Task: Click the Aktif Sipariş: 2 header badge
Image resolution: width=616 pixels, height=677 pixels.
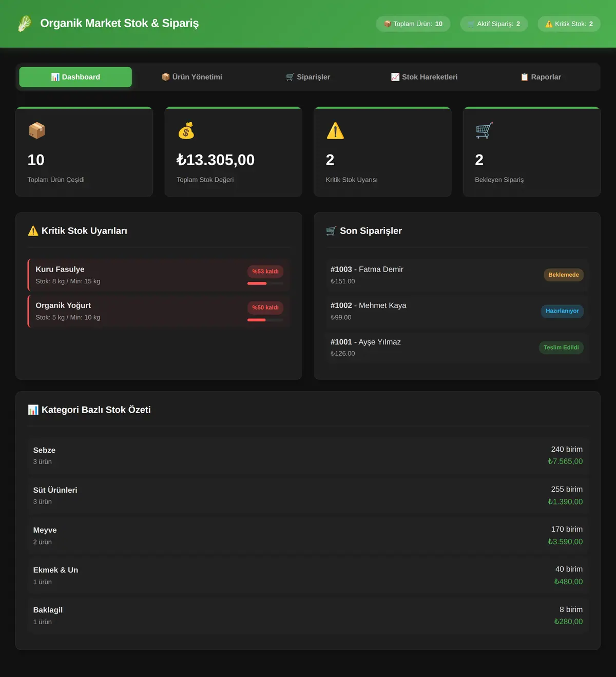Action: pos(494,24)
